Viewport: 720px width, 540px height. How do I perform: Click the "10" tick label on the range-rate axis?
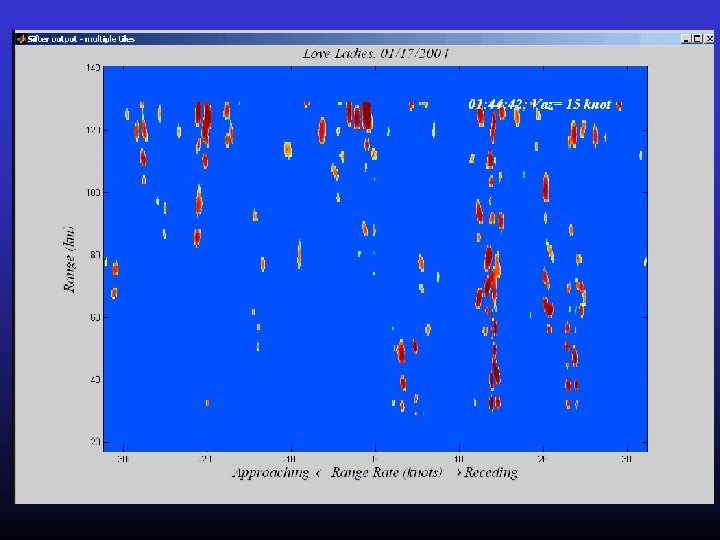[x=458, y=458]
